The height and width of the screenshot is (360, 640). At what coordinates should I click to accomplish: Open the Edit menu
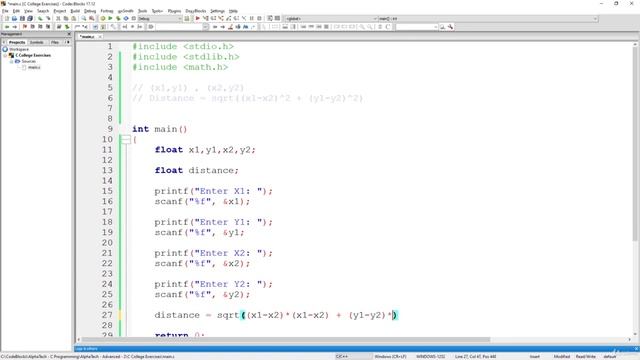(16, 11)
